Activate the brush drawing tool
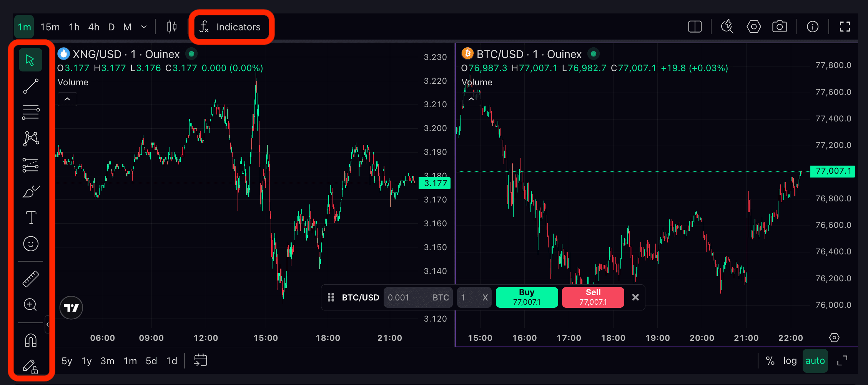This screenshot has height=385, width=868. point(30,191)
